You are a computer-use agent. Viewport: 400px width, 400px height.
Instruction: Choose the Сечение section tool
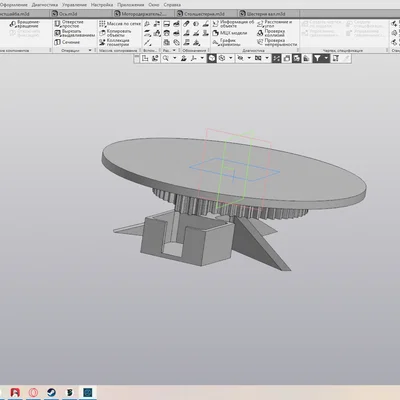click(67, 42)
